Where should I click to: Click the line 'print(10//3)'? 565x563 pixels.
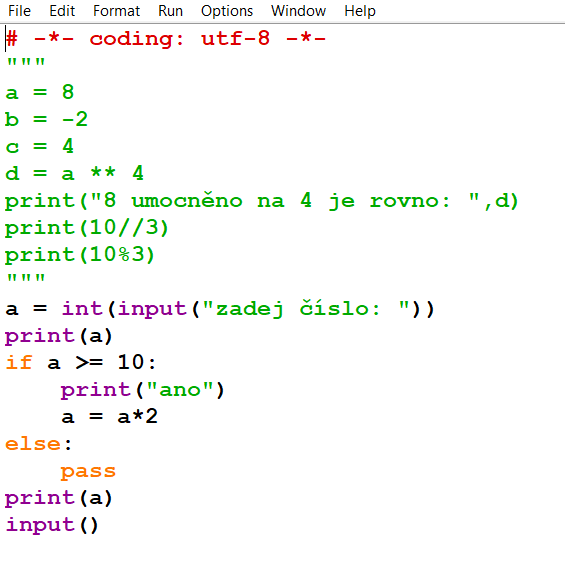point(86,228)
